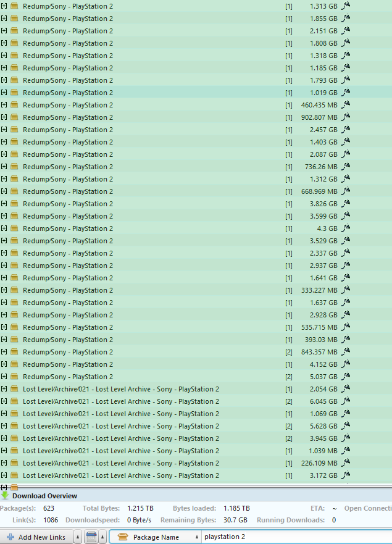Click hoster icon on the 1.185 GB row
Image resolution: width=392 pixels, height=544 pixels.
coord(346,68)
